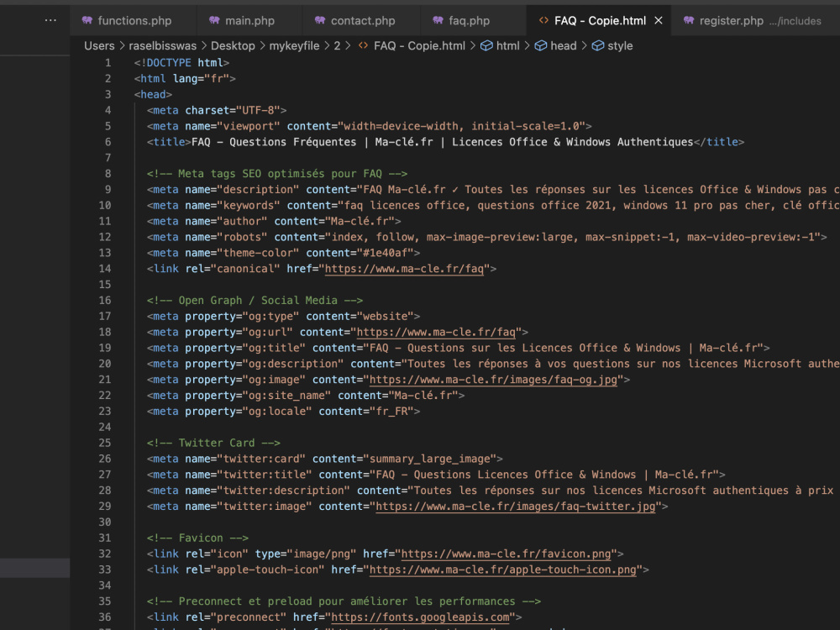
Task: Click the opening head tag on line 3
Action: coord(153,95)
